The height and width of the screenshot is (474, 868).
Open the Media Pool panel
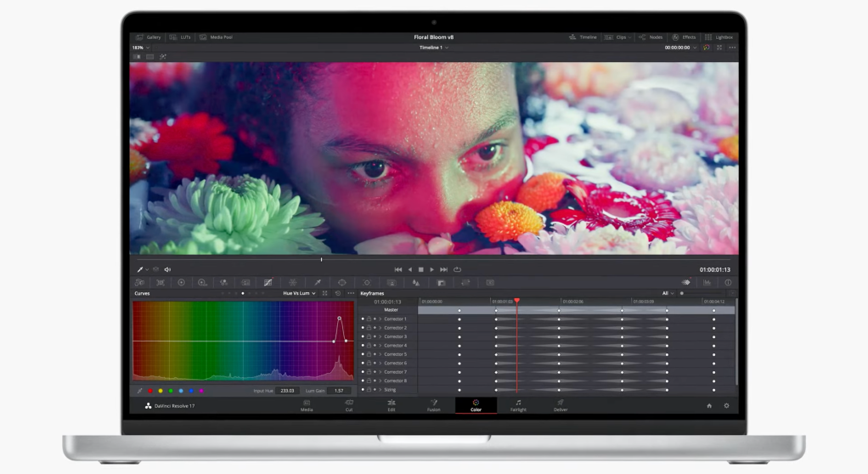pyautogui.click(x=216, y=37)
